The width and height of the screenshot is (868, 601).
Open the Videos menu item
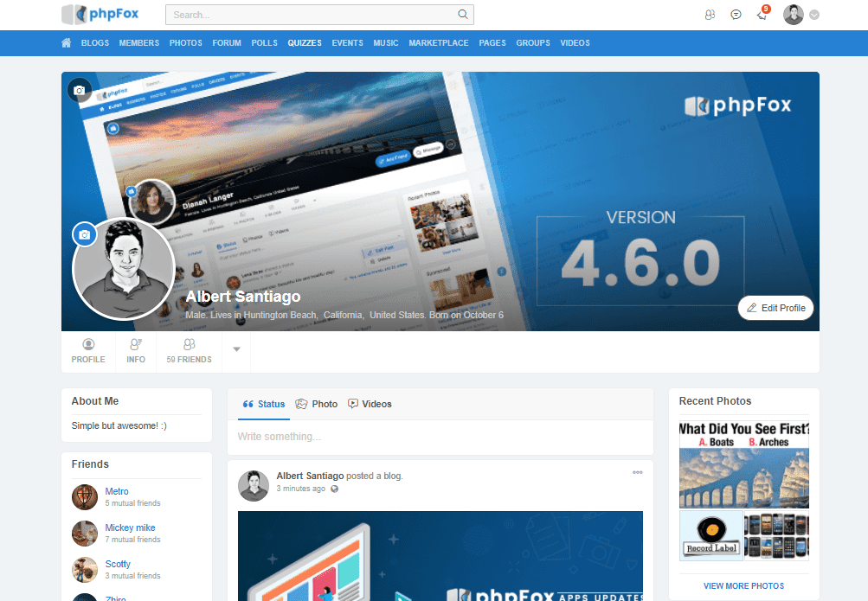click(575, 43)
